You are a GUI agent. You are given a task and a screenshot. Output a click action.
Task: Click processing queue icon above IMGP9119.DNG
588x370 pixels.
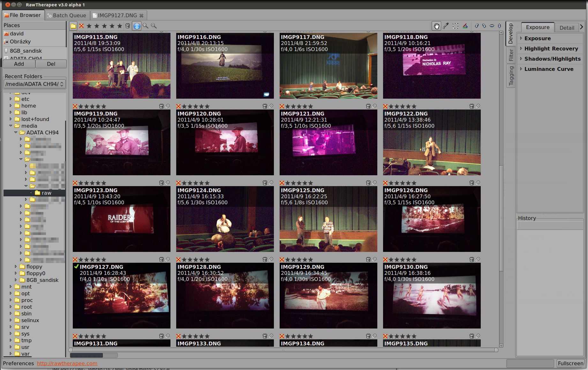pos(168,106)
